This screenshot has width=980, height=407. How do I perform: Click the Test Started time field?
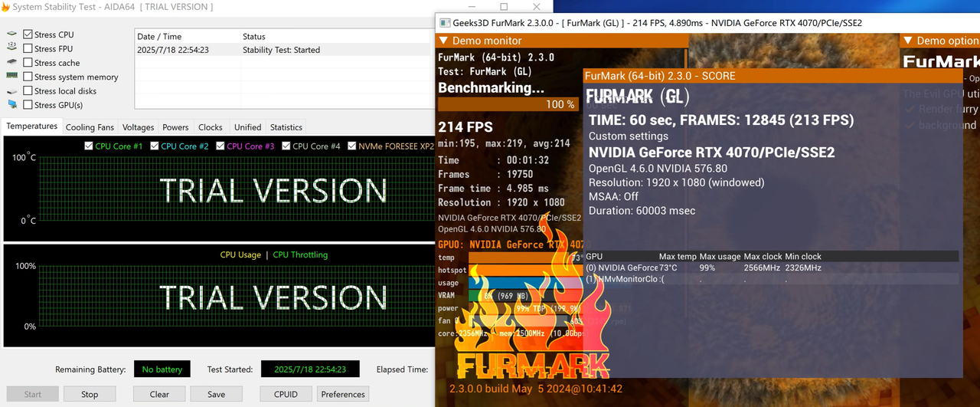pos(310,369)
